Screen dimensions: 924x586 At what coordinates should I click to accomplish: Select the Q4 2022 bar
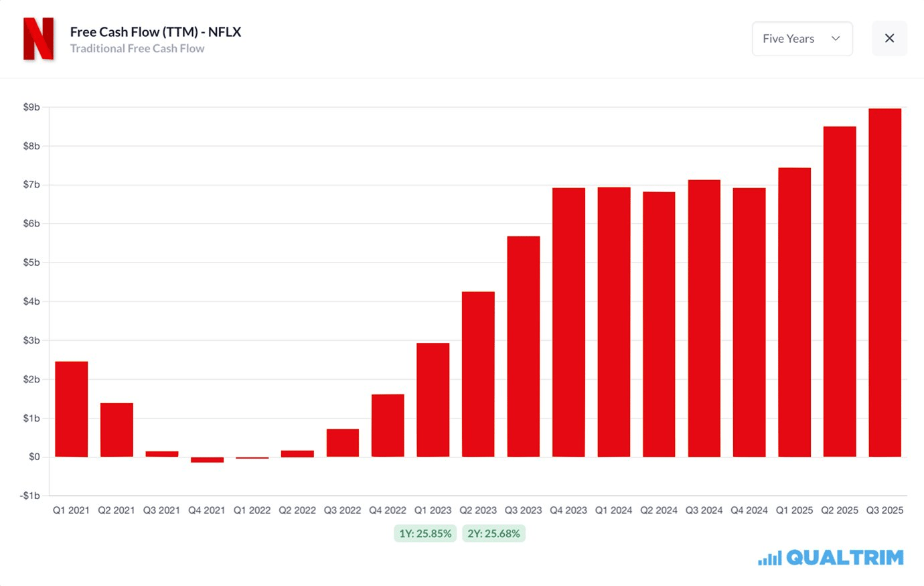point(388,425)
